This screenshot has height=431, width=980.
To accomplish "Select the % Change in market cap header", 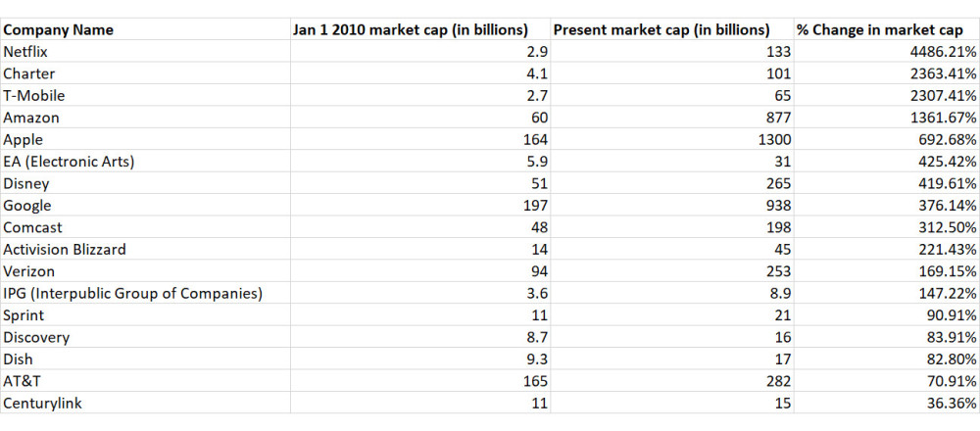I will (886, 29).
